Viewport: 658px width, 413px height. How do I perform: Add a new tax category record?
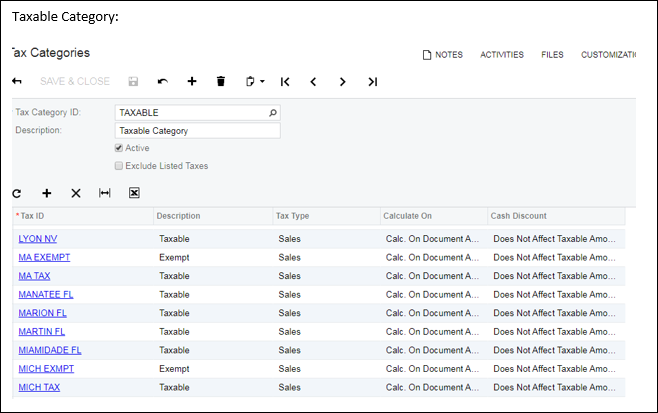point(192,81)
